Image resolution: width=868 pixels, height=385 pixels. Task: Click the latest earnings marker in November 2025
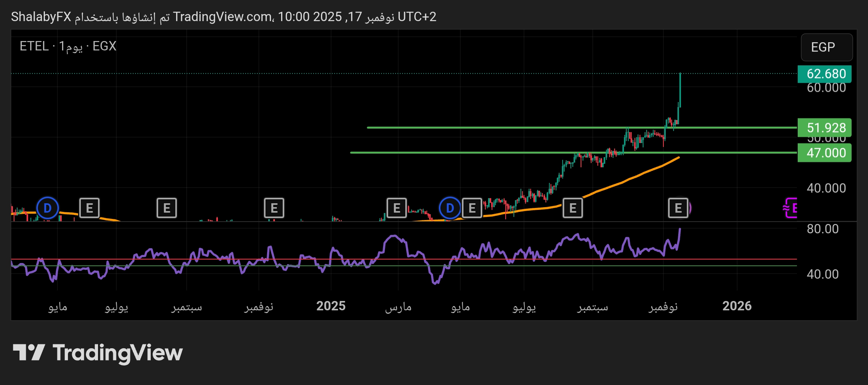[x=678, y=208]
